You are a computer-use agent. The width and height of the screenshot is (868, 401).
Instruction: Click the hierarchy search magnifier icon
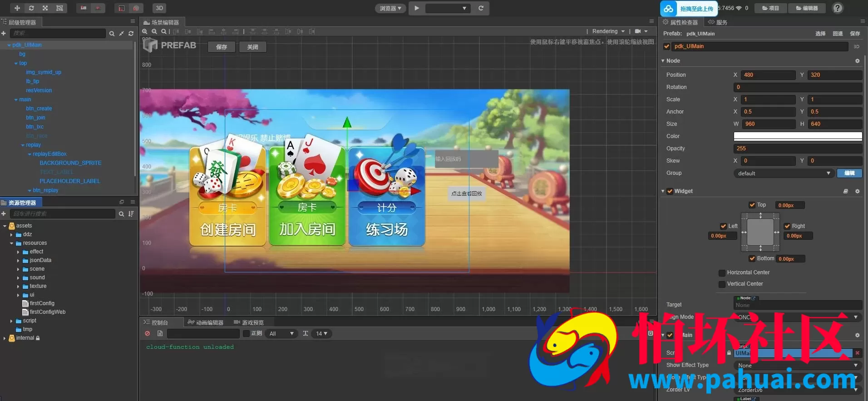[x=112, y=34]
